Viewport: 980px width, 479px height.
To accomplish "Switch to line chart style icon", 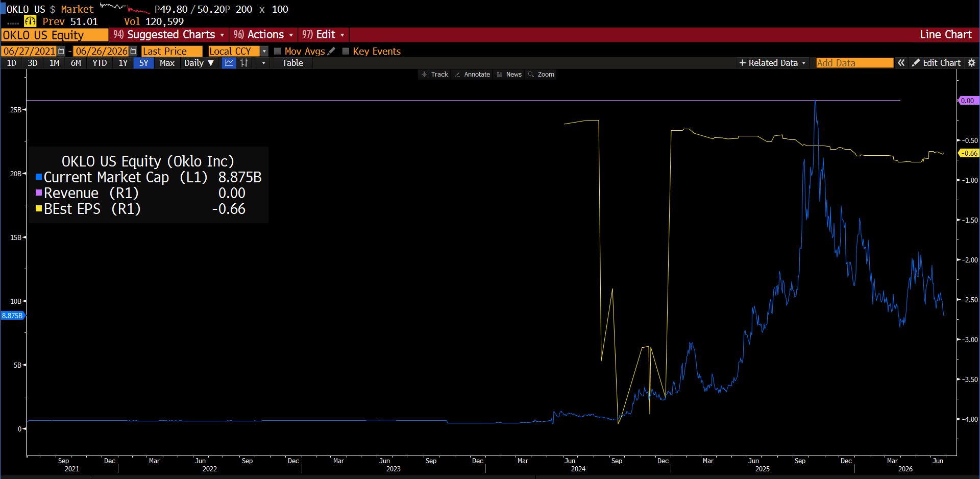I will (x=229, y=63).
